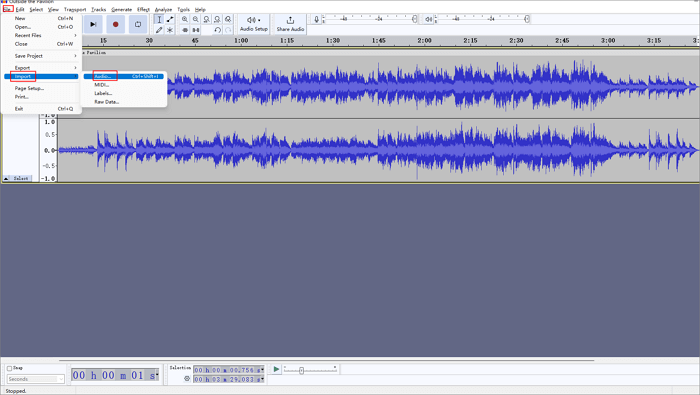Start recording with the red Record button

115,24
